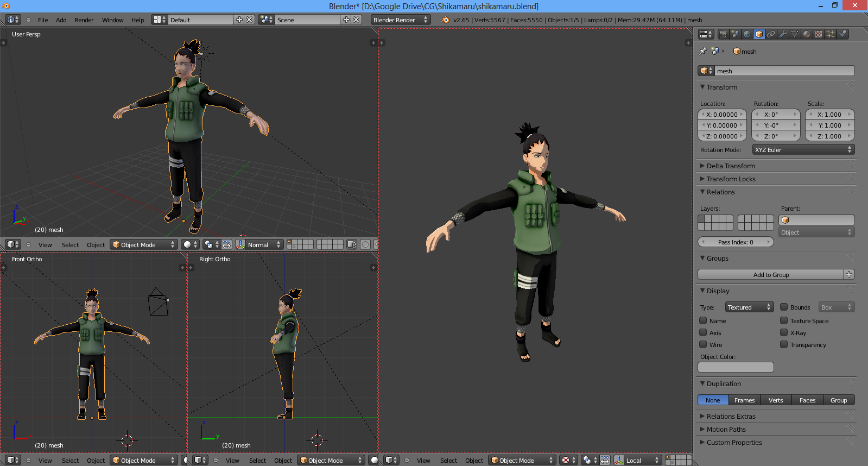Viewport: 868px width, 466px height.
Task: Select Faces duplication button
Action: pyautogui.click(x=807, y=400)
